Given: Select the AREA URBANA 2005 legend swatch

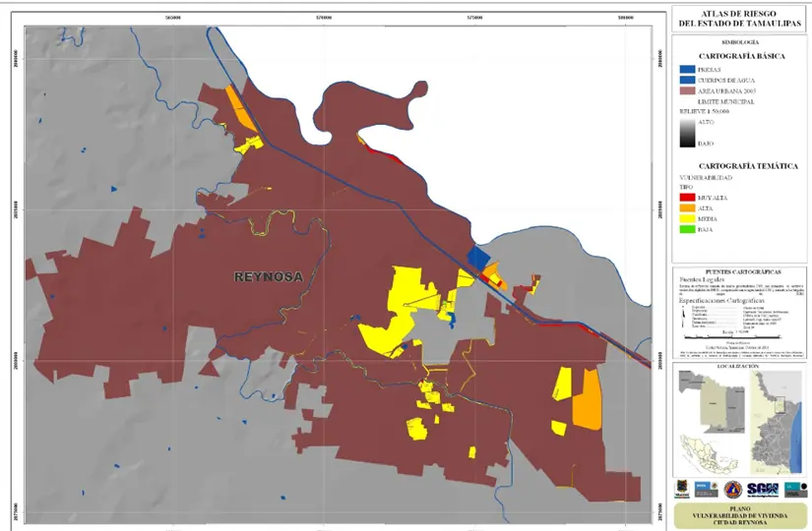Looking at the screenshot, I should click(x=686, y=90).
